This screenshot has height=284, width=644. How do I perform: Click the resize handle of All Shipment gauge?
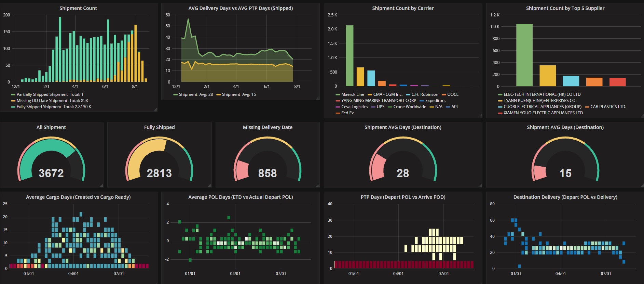pyautogui.click(x=101, y=185)
